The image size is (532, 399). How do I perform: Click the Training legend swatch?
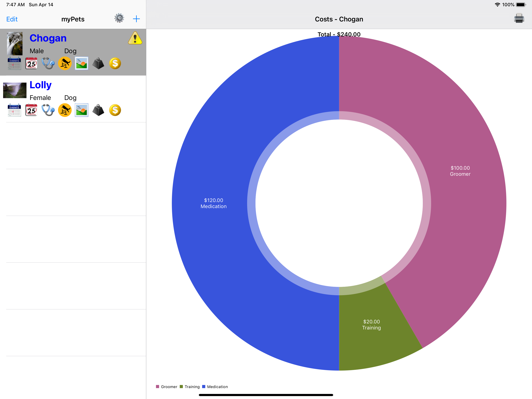181,387
